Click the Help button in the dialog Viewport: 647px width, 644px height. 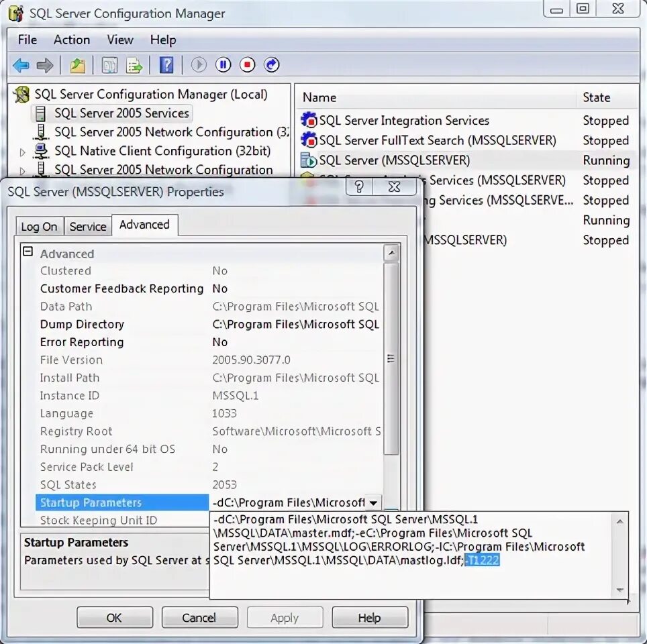pos(370,618)
